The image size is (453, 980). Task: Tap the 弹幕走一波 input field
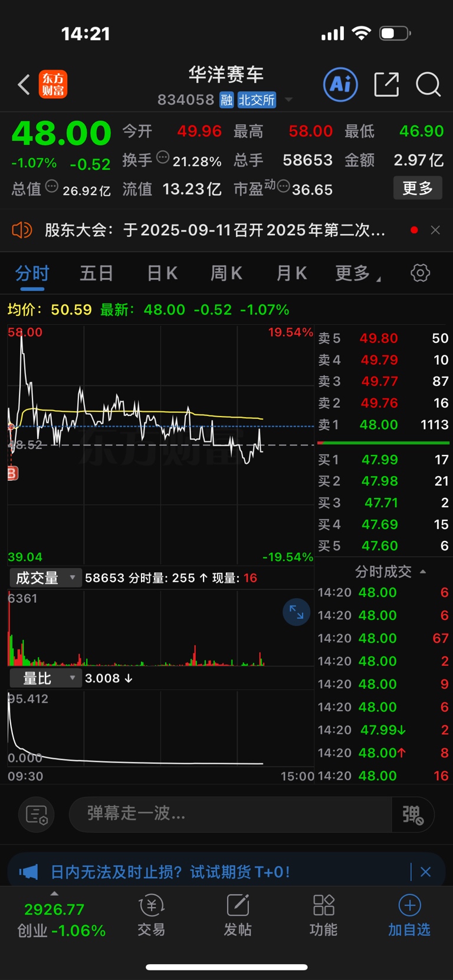231,814
